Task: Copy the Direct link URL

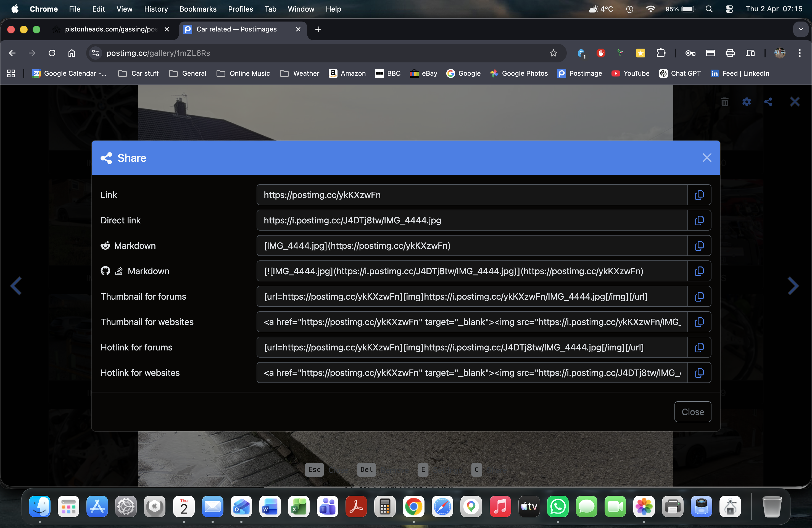Action: [699, 220]
